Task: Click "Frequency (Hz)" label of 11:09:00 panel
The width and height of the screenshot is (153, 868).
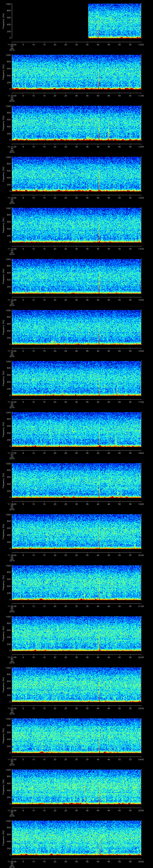Action: pyautogui.click(x=3, y=21)
